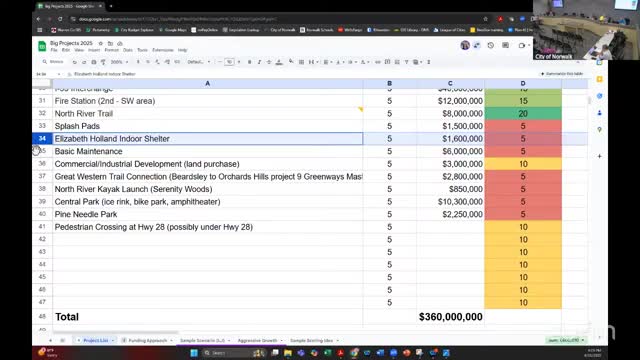The image size is (640, 360).
Task: Switch to the Funding Approach sheet tab
Action: [x=148, y=340]
